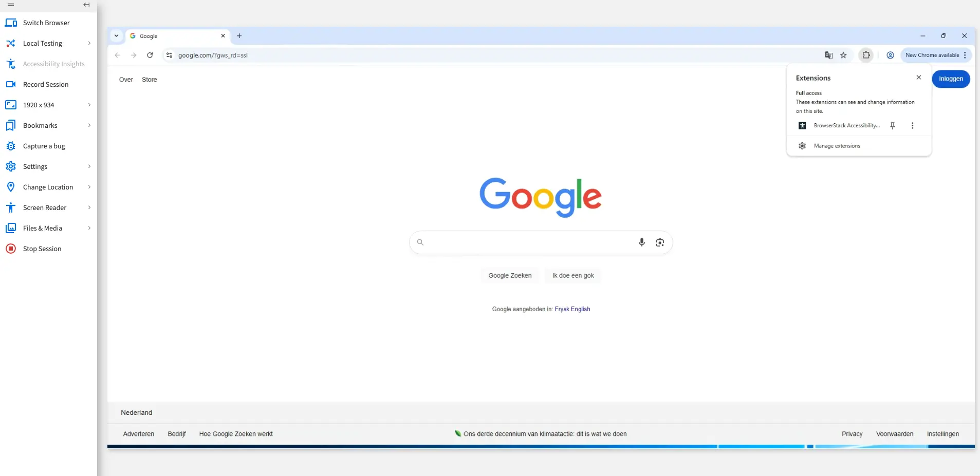This screenshot has width=980, height=476.
Task: Bookmark this tab with the star icon
Action: click(843, 55)
